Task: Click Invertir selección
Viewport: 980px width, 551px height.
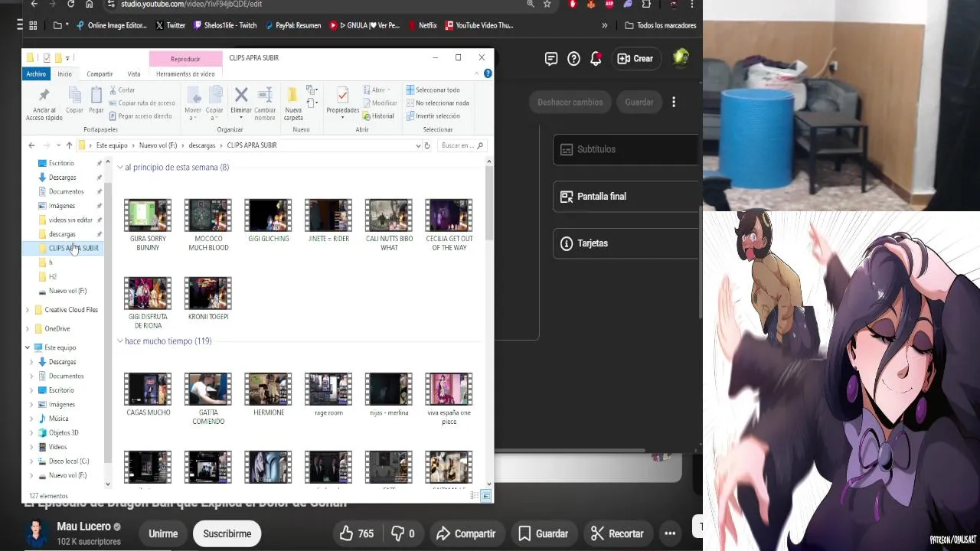Action: pyautogui.click(x=433, y=116)
